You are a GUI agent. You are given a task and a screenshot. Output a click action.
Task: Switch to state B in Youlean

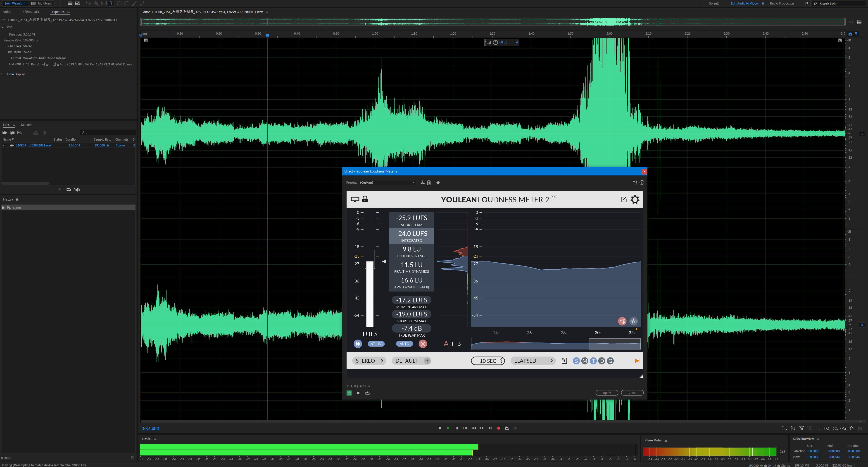point(459,344)
